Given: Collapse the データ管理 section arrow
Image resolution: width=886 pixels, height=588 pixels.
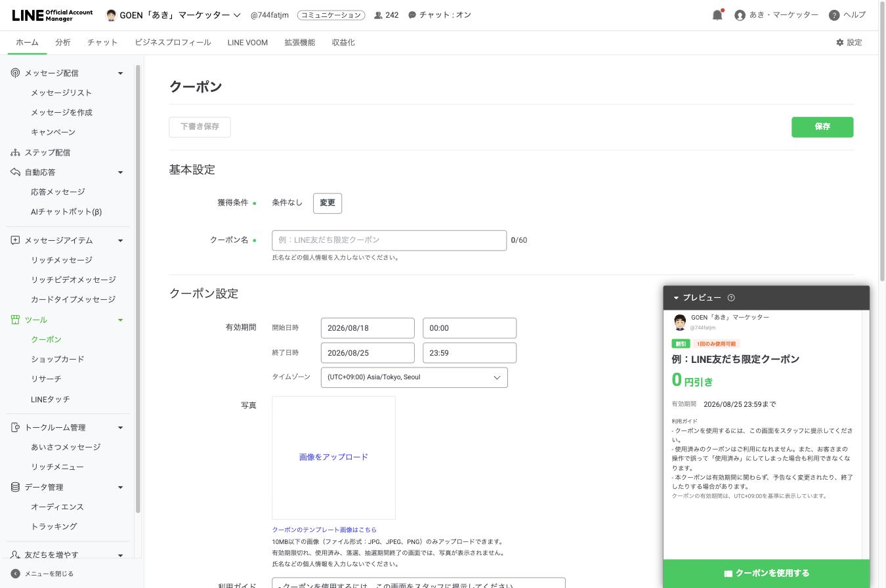Looking at the screenshot, I should (x=120, y=488).
